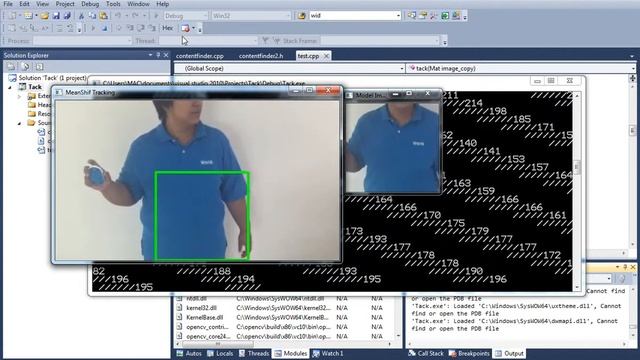Image resolution: width=640 pixels, height=360 pixels.
Task: Click the Undo arrow icon
Action: (x=118, y=16)
